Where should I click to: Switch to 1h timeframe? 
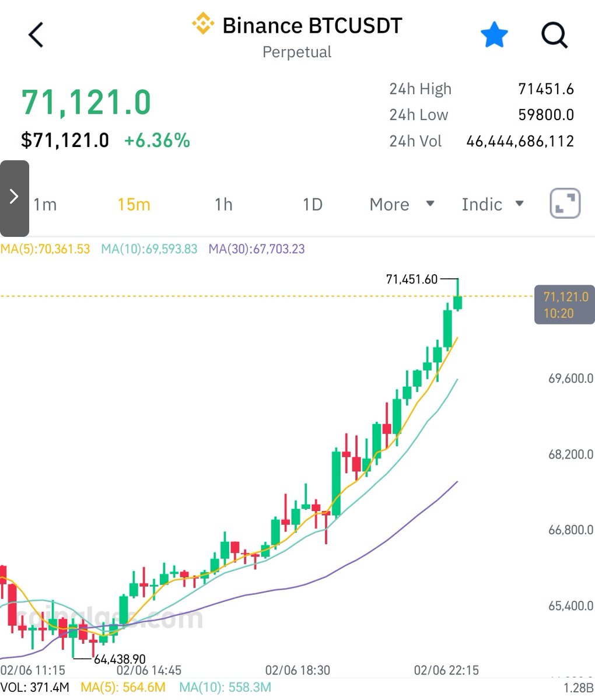click(223, 205)
